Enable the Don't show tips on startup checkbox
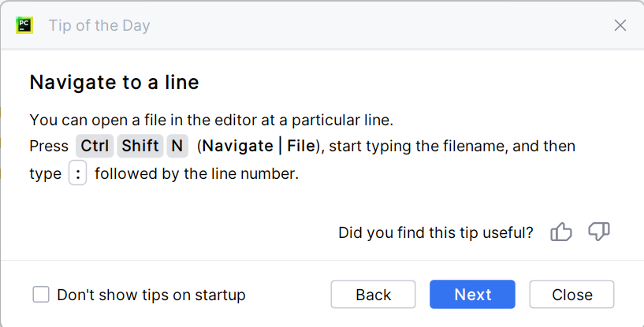The image size is (644, 327). pos(41,295)
